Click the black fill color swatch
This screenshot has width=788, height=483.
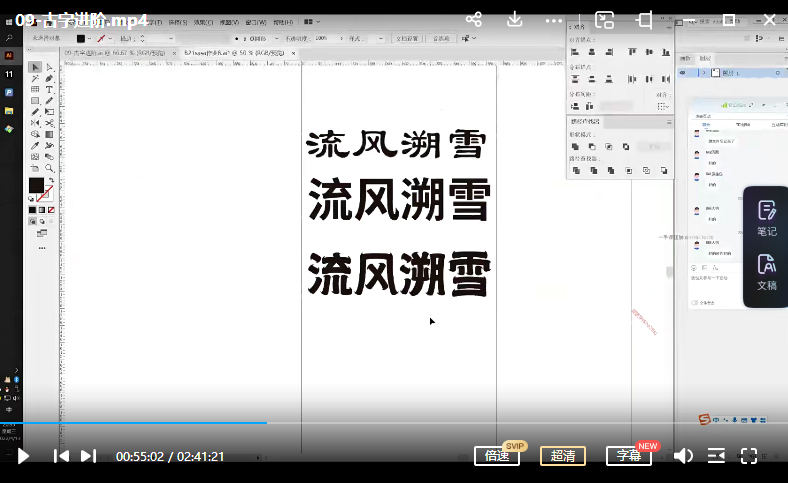pos(36,185)
